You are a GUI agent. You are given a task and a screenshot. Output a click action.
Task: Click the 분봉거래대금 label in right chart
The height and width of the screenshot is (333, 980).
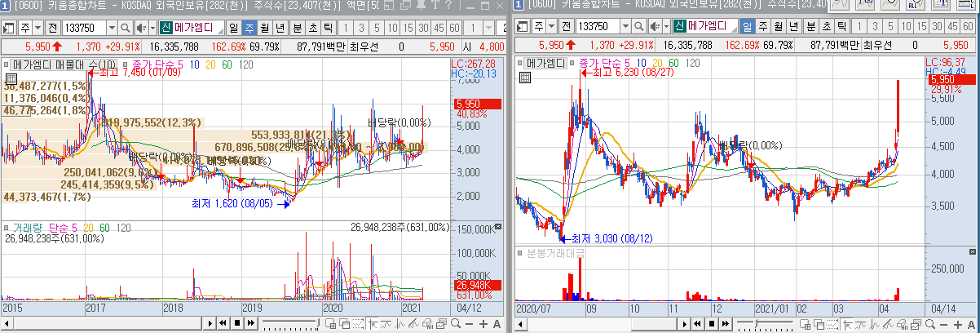click(555, 253)
